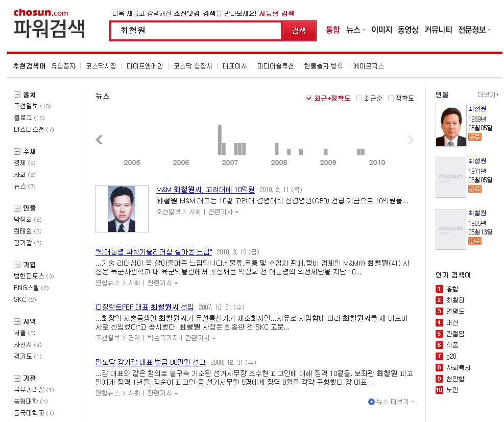The width and height of the screenshot is (504, 422).
Task: Open 관련기사 dropdown for M&M 최철원 article
Action: tap(223, 212)
